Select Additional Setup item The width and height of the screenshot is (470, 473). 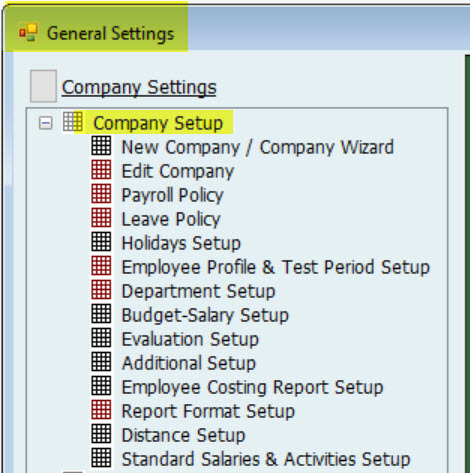pos(189,363)
